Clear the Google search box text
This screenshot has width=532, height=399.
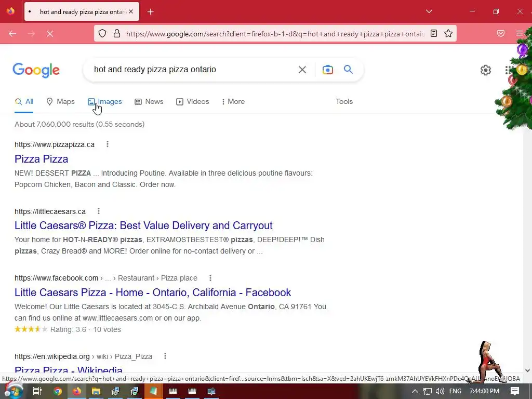coord(302,70)
